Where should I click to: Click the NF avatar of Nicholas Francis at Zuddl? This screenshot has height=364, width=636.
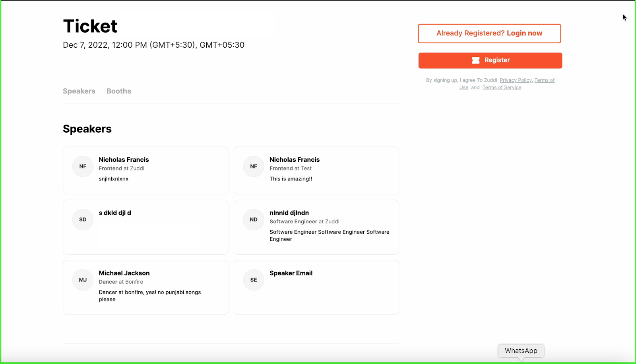pos(82,167)
